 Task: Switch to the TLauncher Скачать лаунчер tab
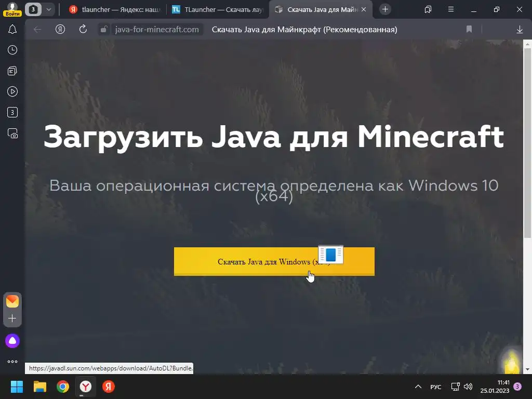pyautogui.click(x=218, y=9)
